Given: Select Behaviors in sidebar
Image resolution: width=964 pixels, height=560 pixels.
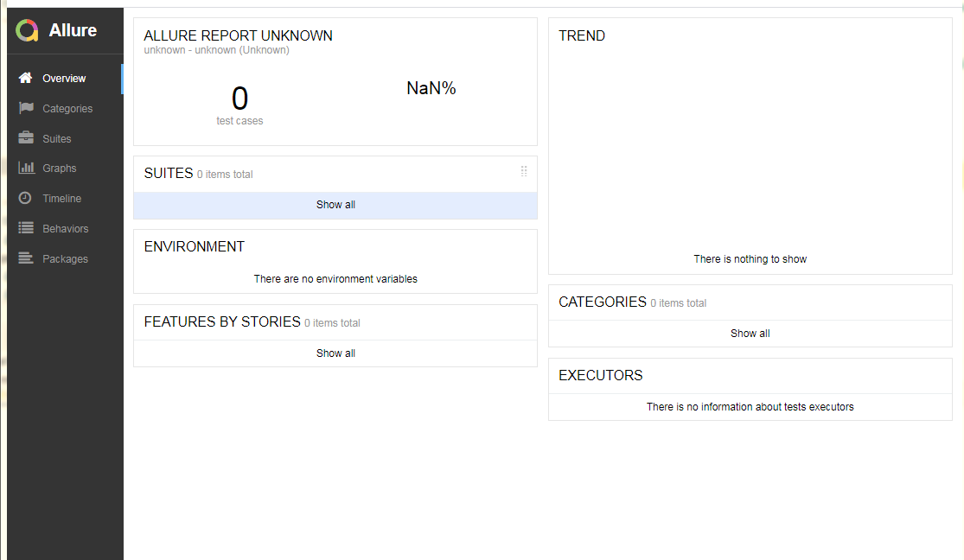Looking at the screenshot, I should tap(65, 229).
